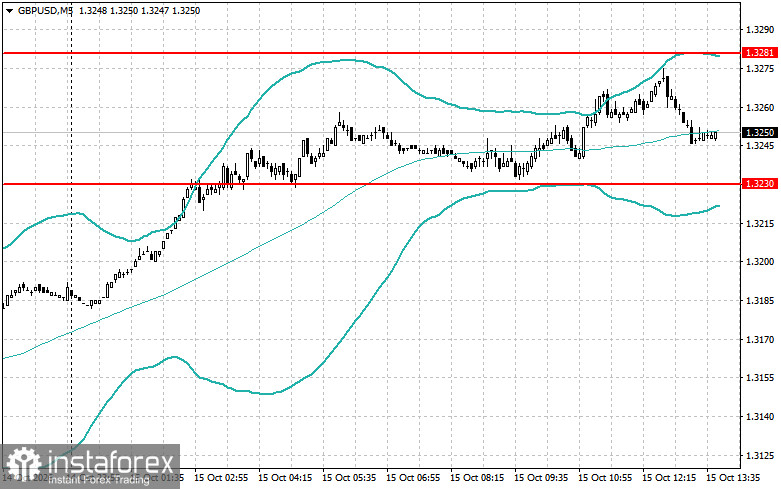Select the red 1.3281 resistance price label

click(x=760, y=53)
